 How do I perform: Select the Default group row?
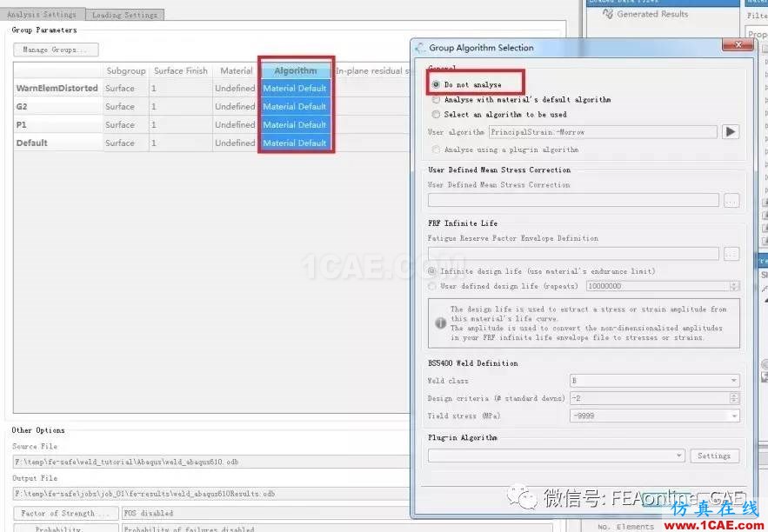57,143
